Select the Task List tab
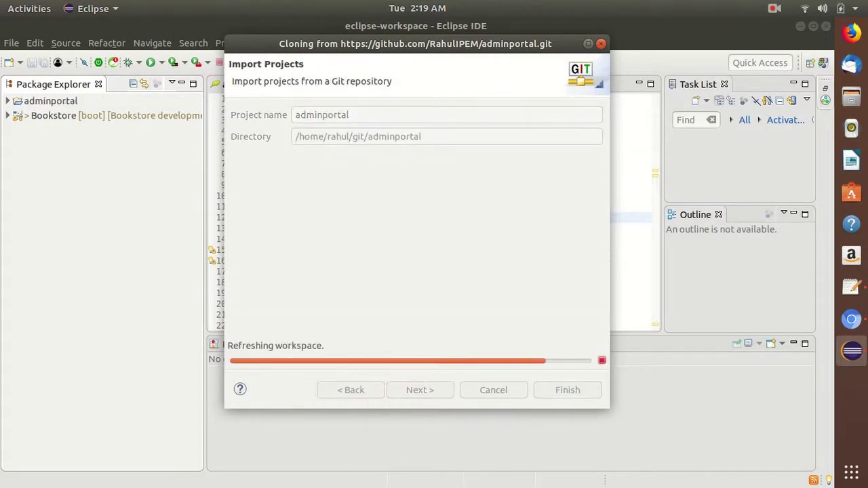The width and height of the screenshot is (868, 488). (698, 84)
